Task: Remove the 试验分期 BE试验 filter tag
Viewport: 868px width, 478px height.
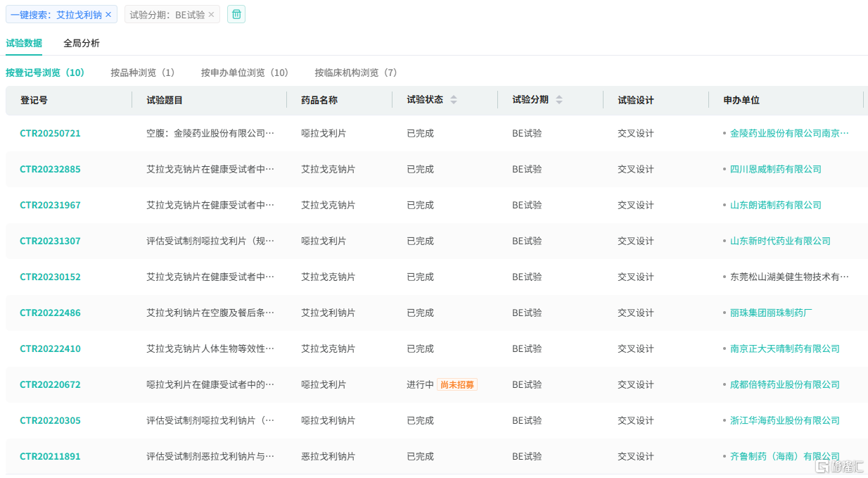Action: pyautogui.click(x=211, y=15)
